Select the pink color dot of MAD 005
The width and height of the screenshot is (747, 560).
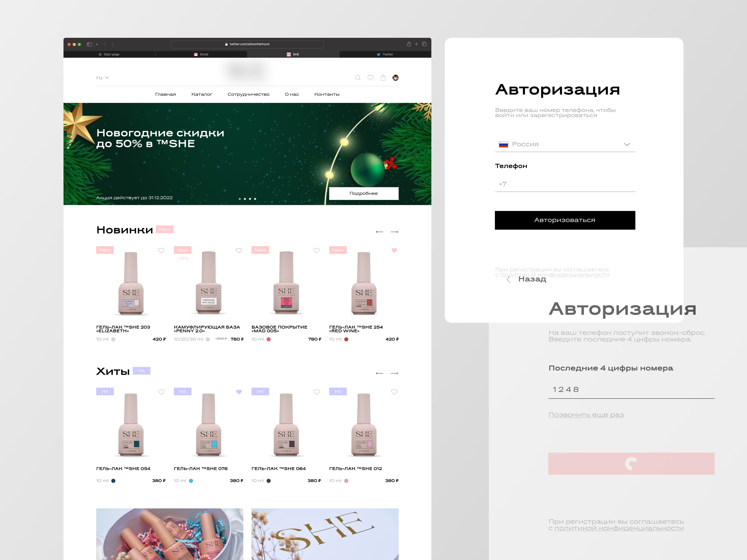click(268, 339)
